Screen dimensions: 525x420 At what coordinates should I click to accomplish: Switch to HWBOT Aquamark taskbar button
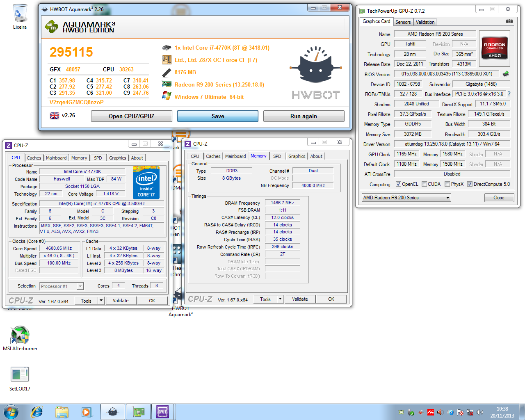[x=112, y=412]
